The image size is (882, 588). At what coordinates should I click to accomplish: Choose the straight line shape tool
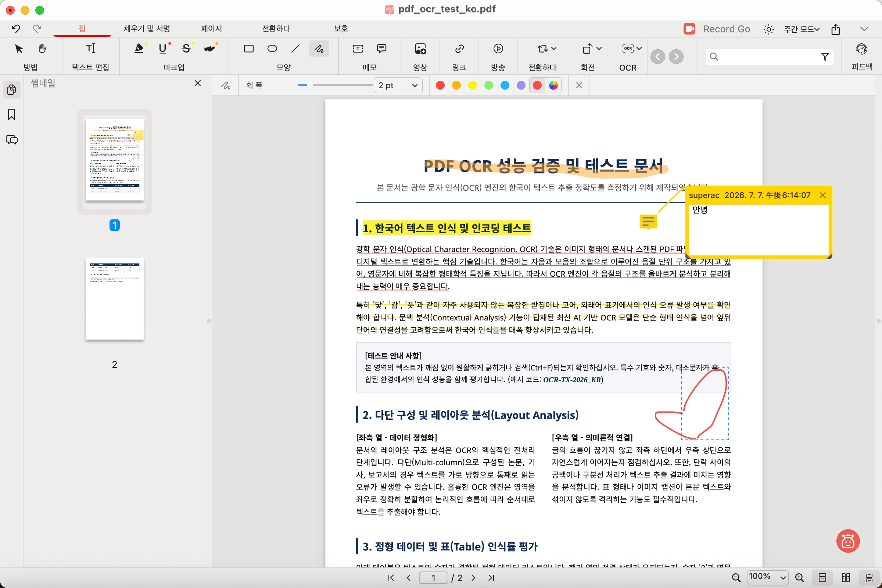click(x=295, y=49)
